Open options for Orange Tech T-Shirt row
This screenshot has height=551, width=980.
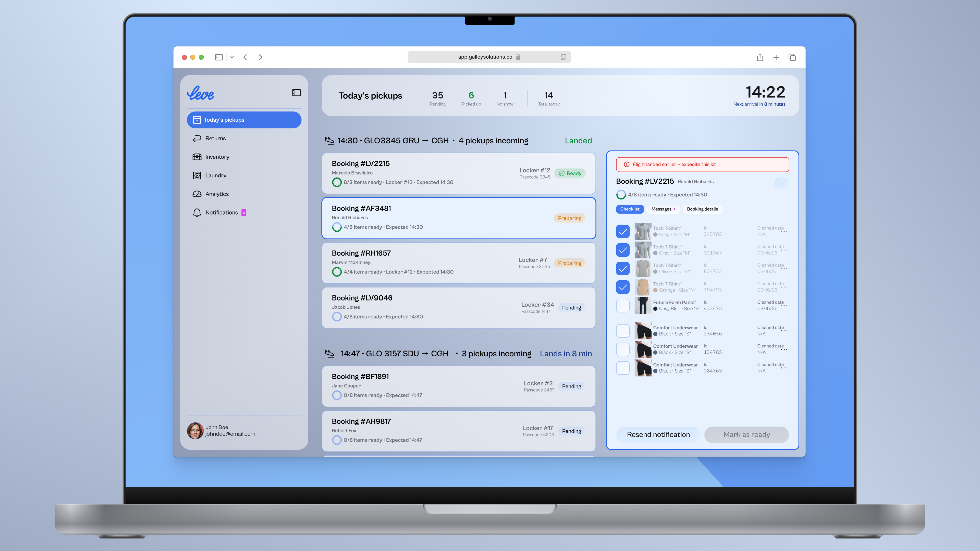[x=784, y=287]
